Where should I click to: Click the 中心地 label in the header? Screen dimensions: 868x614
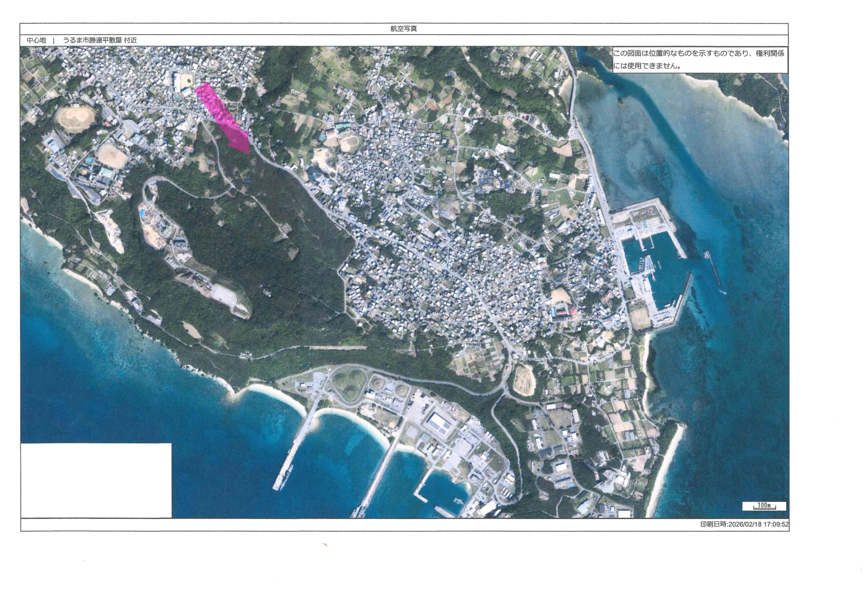coord(36,40)
